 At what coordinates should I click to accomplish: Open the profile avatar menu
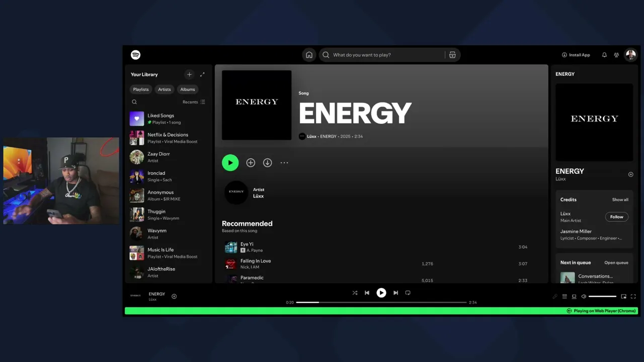coord(630,55)
